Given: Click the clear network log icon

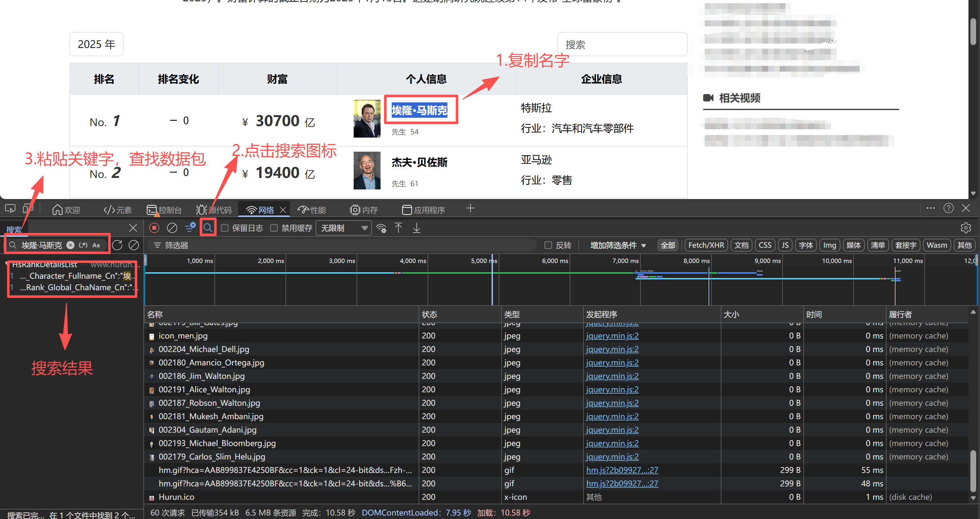Looking at the screenshot, I should [172, 228].
